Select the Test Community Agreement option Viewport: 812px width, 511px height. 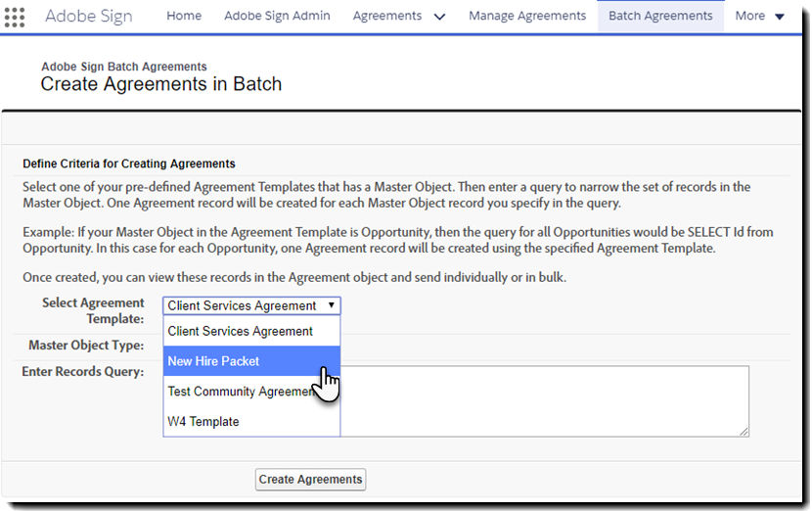(x=239, y=392)
